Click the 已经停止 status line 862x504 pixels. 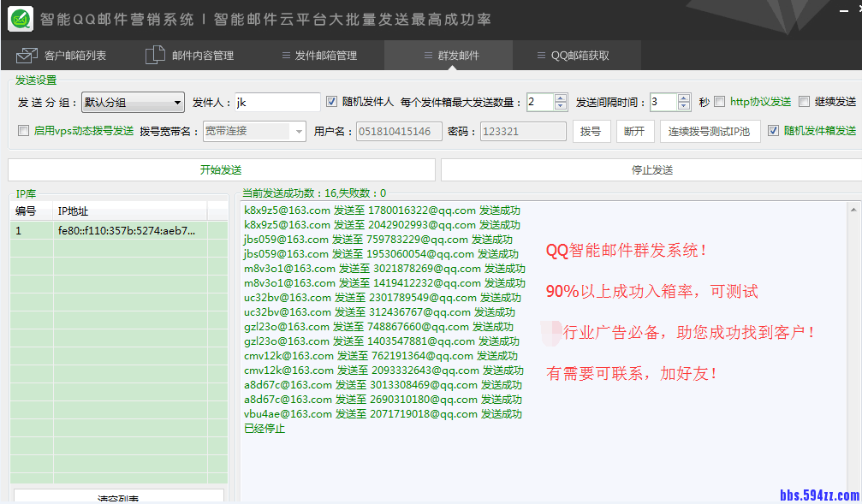coord(265,429)
